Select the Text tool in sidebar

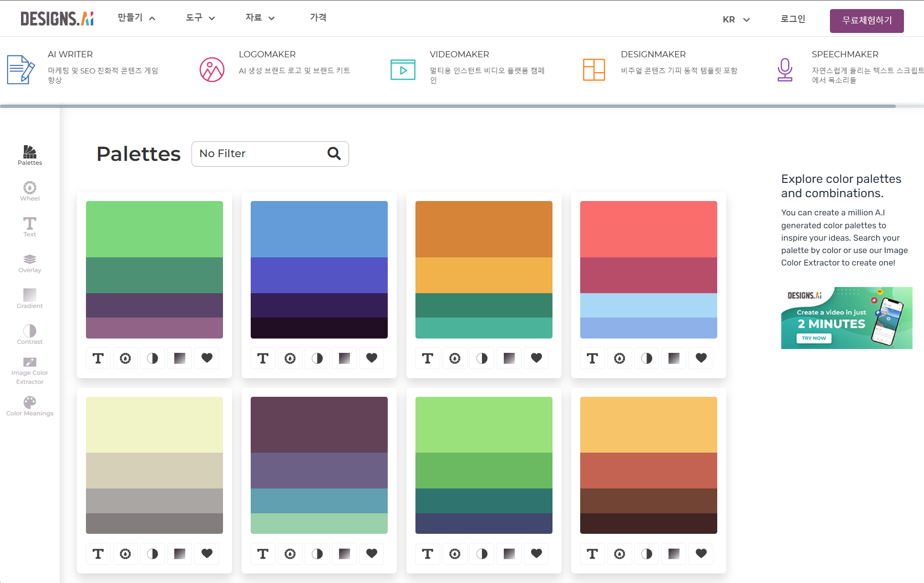[30, 227]
